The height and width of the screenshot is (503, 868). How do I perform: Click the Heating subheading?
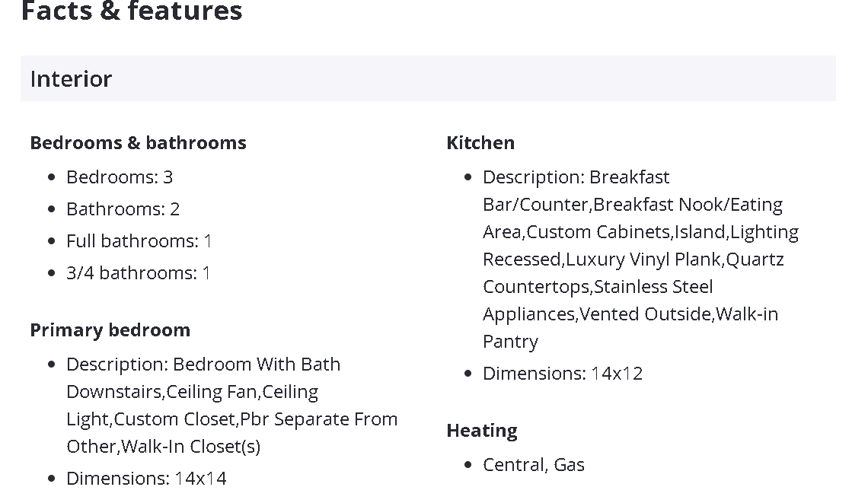click(x=482, y=431)
